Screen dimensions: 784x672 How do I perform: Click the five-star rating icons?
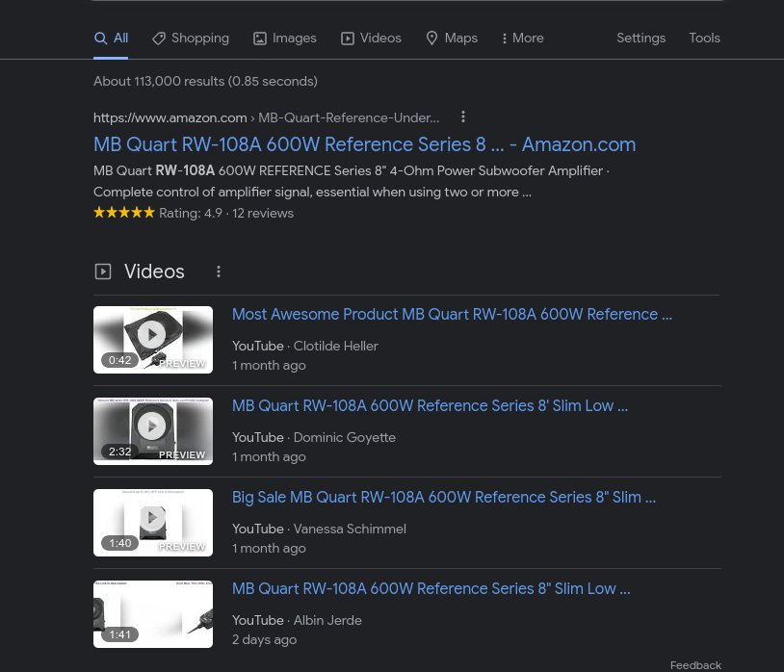124,213
